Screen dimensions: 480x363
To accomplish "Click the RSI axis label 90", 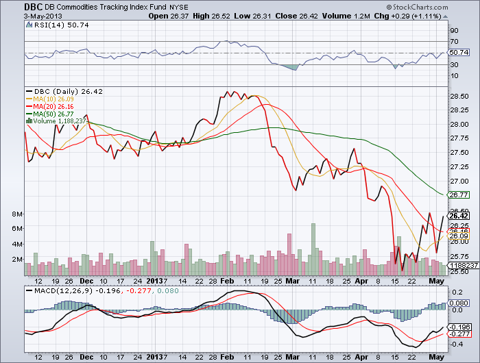I will pos(454,30).
